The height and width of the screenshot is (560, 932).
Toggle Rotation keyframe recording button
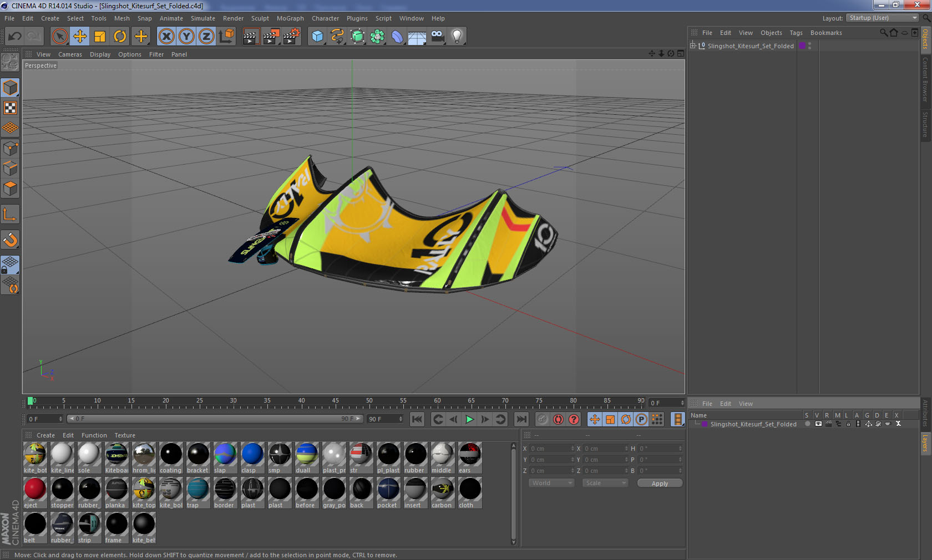coord(625,419)
